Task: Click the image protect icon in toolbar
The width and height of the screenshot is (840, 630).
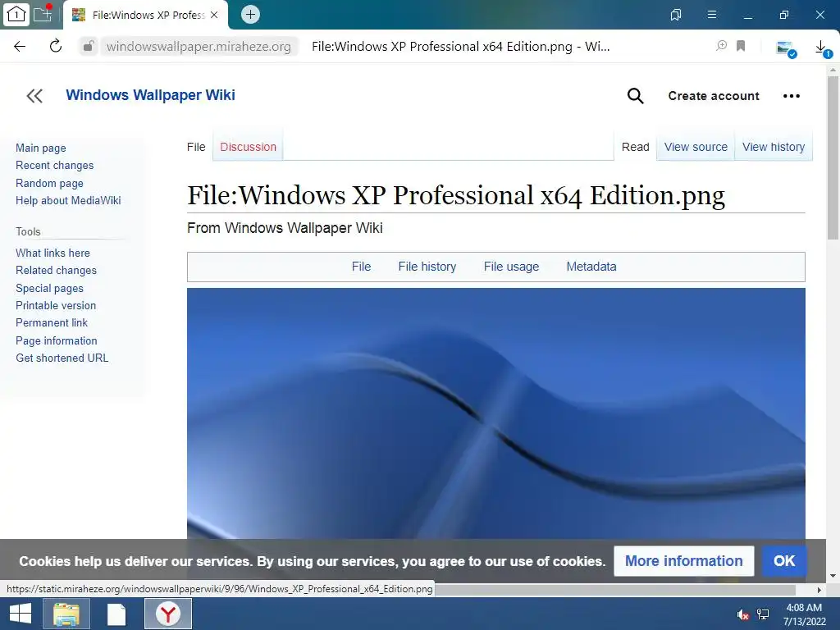Action: click(787, 48)
